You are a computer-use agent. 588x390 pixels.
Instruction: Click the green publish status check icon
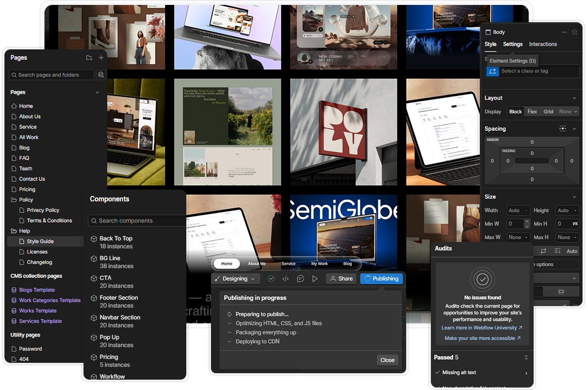(271, 279)
